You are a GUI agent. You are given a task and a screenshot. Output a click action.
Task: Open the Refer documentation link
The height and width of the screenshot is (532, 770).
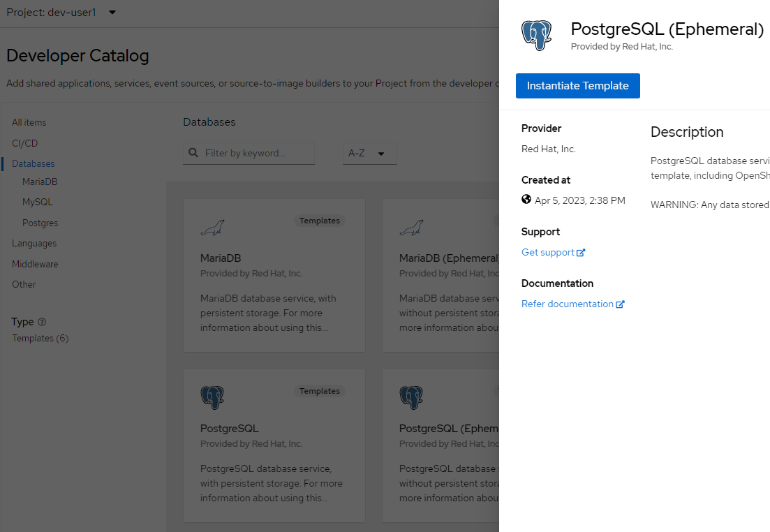[572, 304]
